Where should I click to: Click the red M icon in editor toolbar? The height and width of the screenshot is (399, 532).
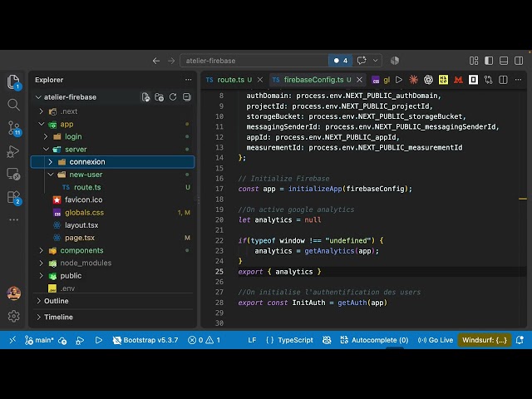click(458, 80)
